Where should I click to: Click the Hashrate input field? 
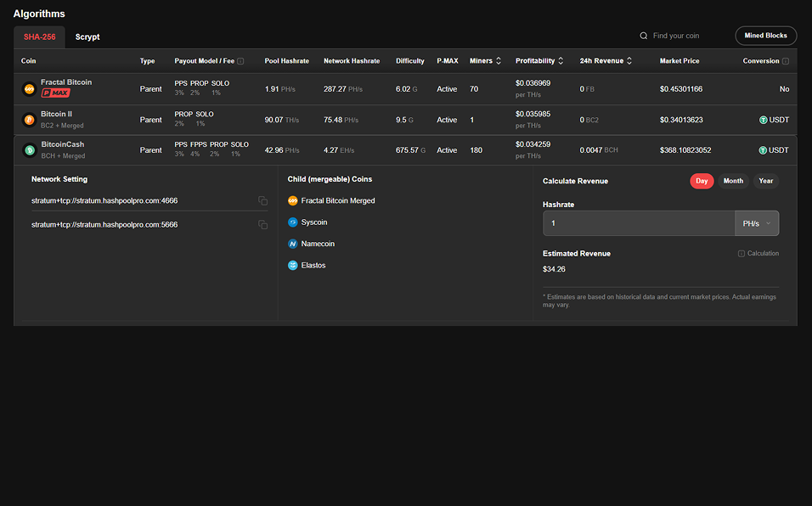(639, 223)
